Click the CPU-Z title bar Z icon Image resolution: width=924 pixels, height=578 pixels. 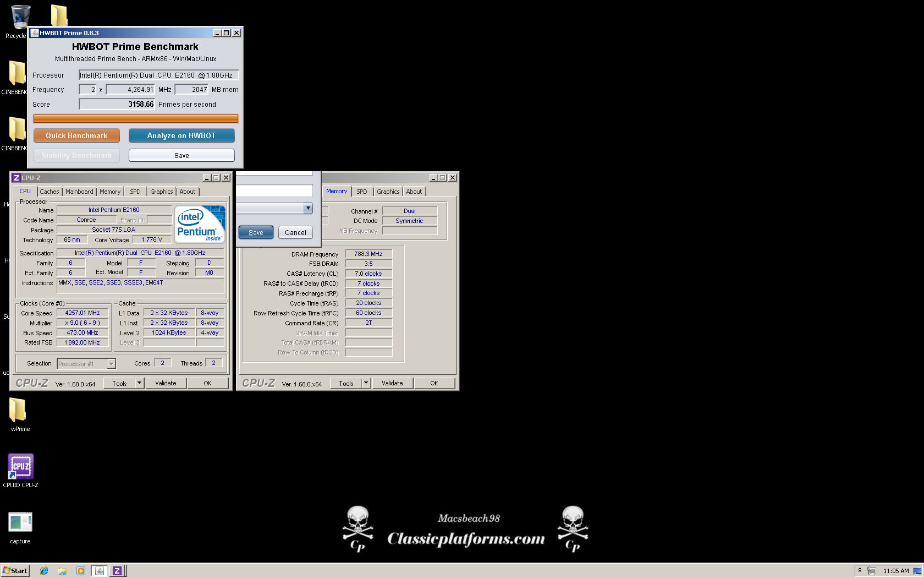(16, 178)
